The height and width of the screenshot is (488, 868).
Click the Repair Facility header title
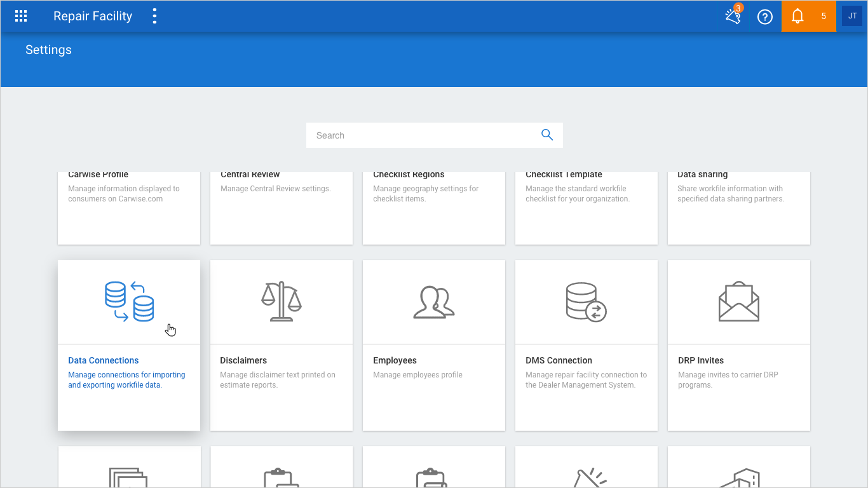tap(93, 17)
